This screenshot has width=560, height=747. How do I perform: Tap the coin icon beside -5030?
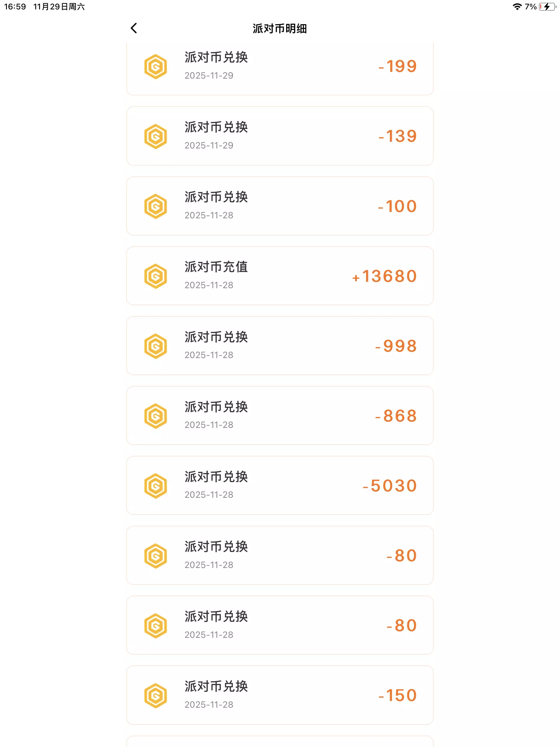[x=156, y=486]
